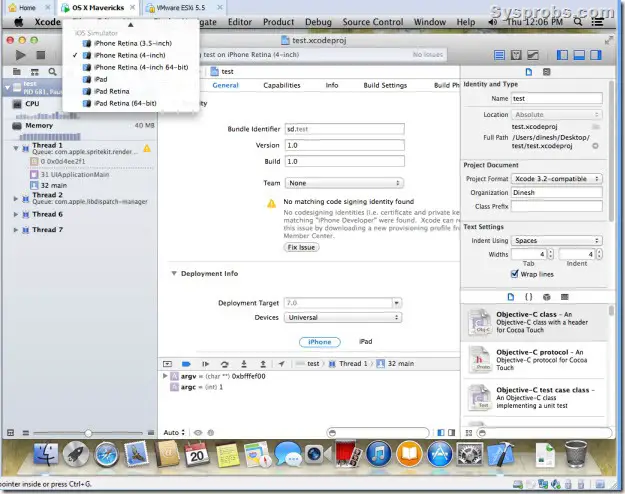Click Continue program execution icon

pos(205,364)
